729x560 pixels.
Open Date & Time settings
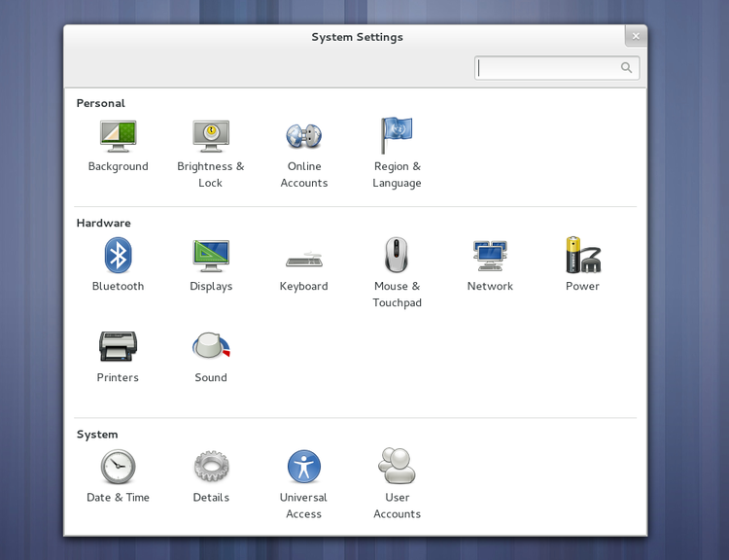[118, 468]
